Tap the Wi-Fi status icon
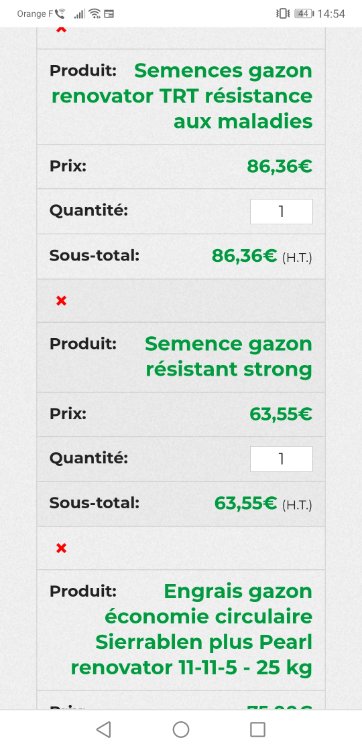The height and width of the screenshot is (750, 362). tap(95, 14)
